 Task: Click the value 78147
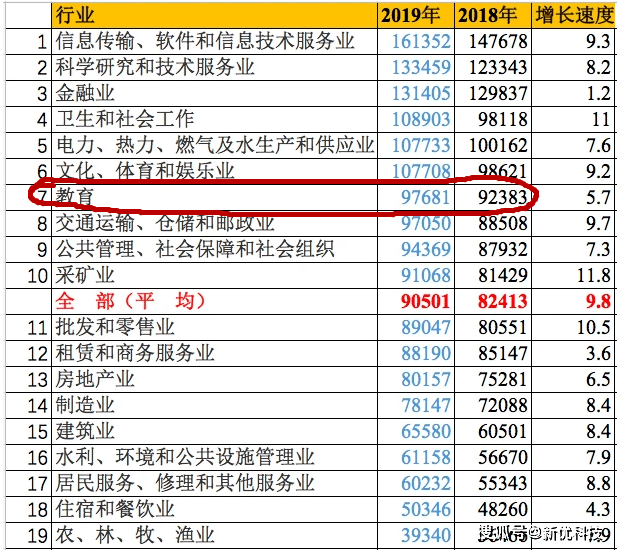[425, 405]
